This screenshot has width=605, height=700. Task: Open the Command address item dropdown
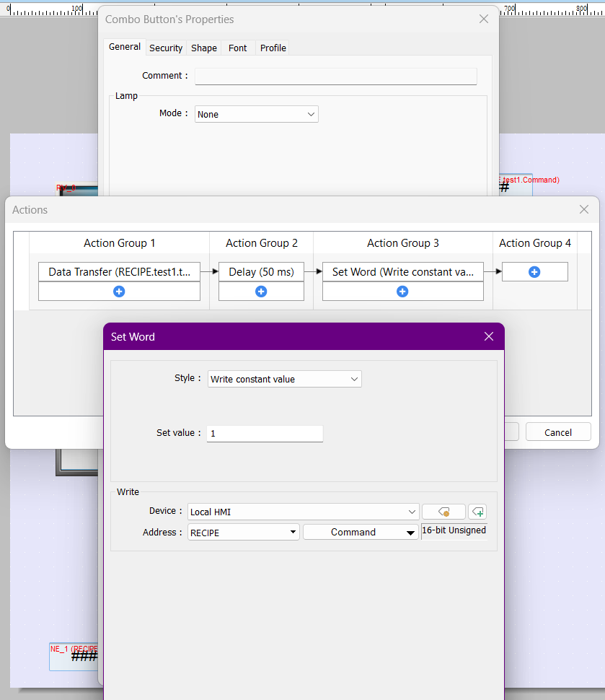coord(410,533)
